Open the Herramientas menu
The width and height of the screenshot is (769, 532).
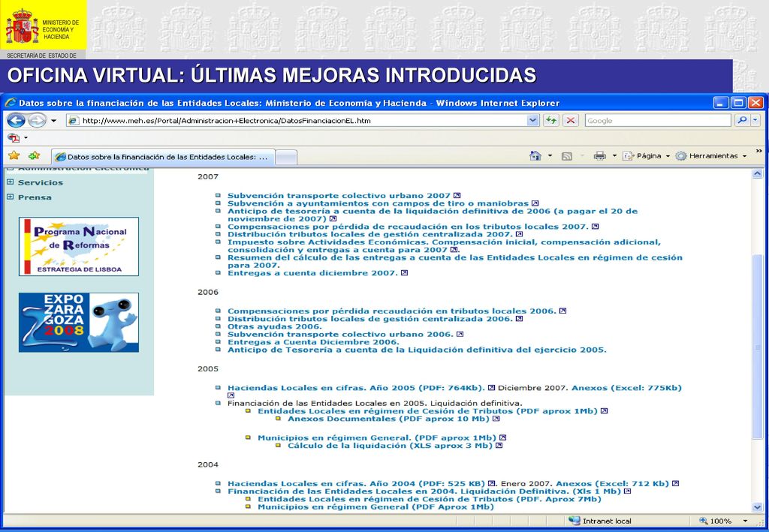pyautogui.click(x=710, y=156)
